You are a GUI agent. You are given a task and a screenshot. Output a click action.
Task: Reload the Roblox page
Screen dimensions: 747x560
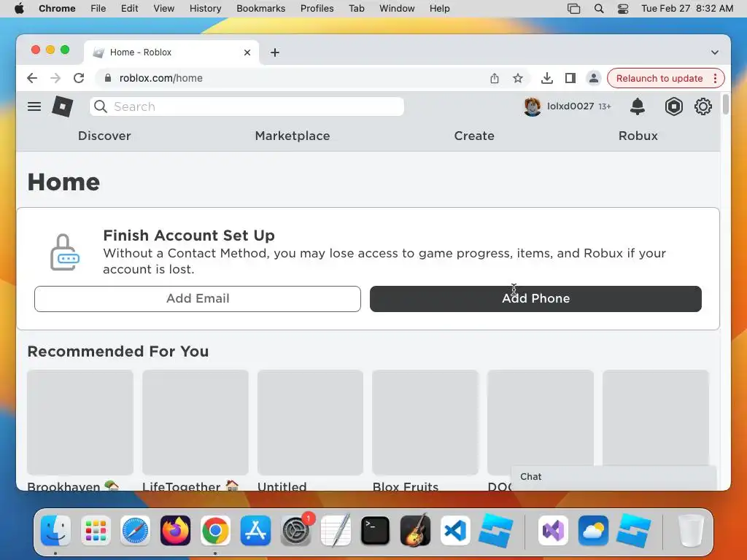(x=79, y=78)
